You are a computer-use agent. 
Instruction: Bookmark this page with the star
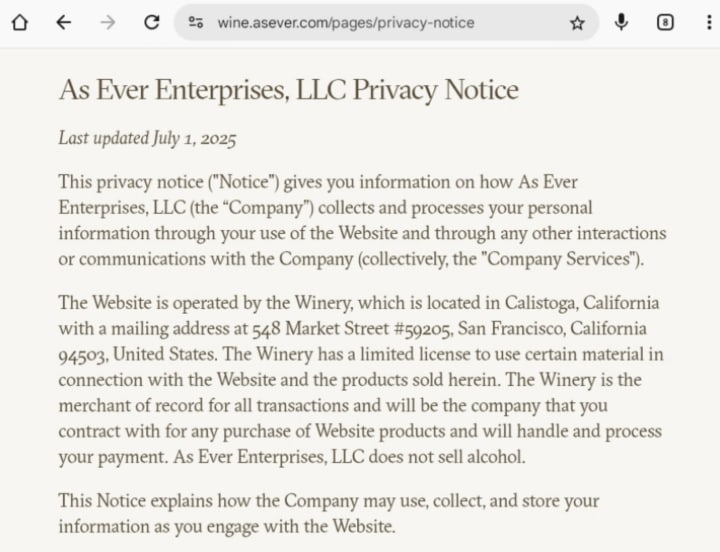point(577,22)
